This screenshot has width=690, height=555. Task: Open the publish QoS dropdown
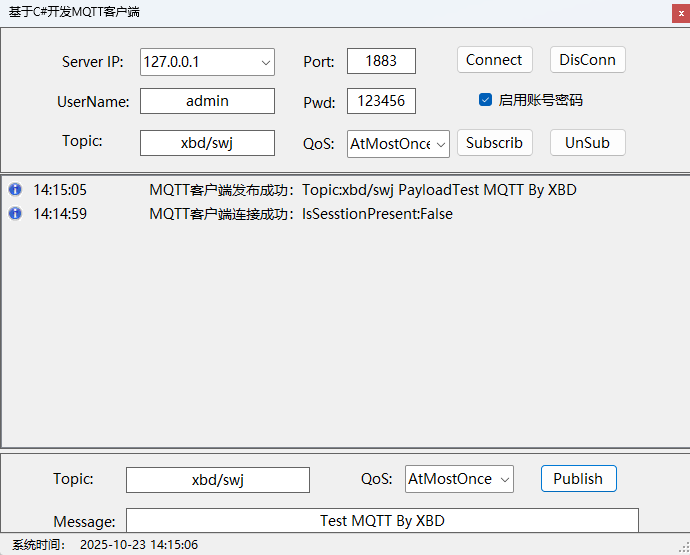tap(505, 480)
